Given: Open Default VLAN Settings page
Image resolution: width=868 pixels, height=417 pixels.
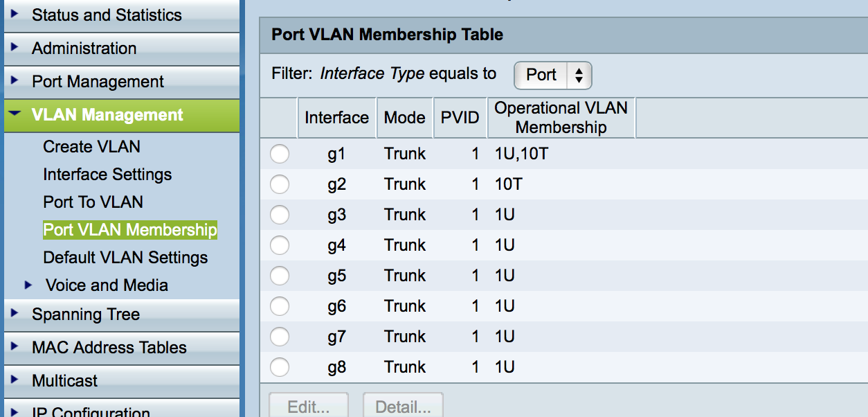Looking at the screenshot, I should 125,258.
